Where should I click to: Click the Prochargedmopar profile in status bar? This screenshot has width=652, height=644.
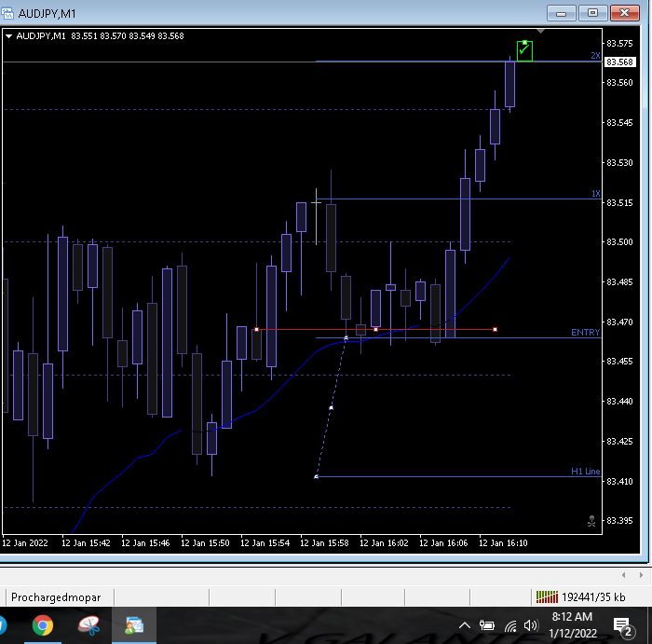tap(56, 597)
